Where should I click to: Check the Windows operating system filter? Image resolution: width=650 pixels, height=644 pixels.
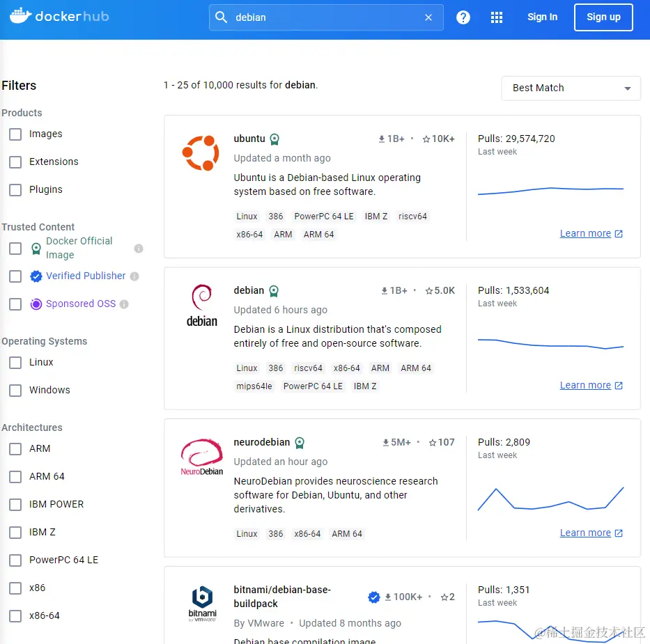point(15,390)
